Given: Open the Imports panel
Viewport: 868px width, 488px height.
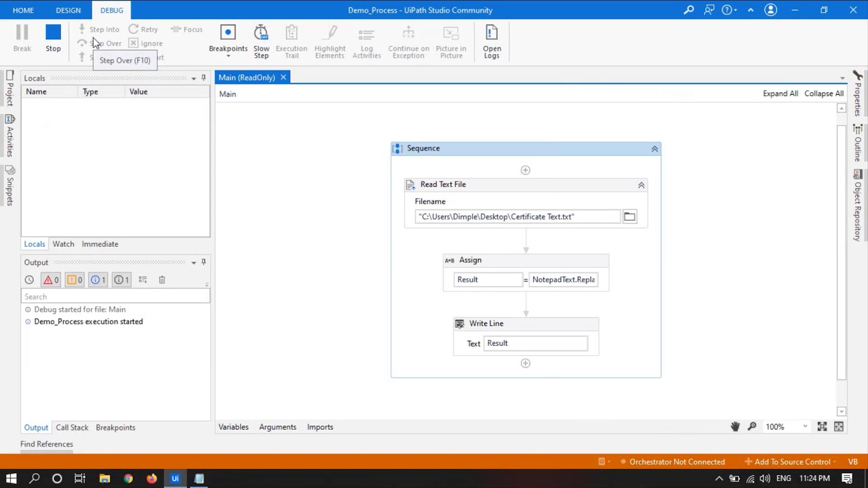Looking at the screenshot, I should pyautogui.click(x=320, y=427).
